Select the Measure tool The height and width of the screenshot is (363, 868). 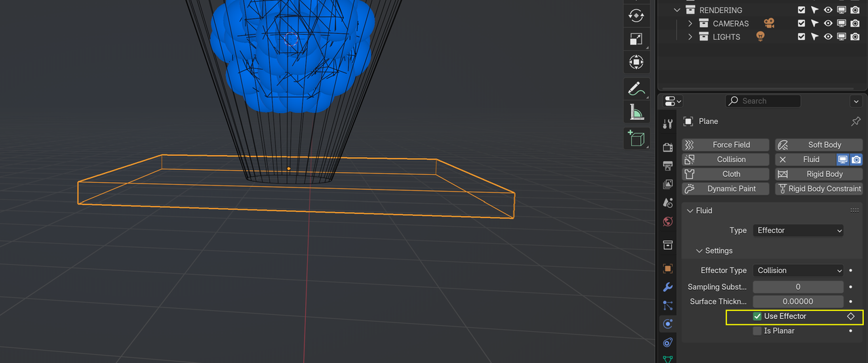(x=636, y=112)
